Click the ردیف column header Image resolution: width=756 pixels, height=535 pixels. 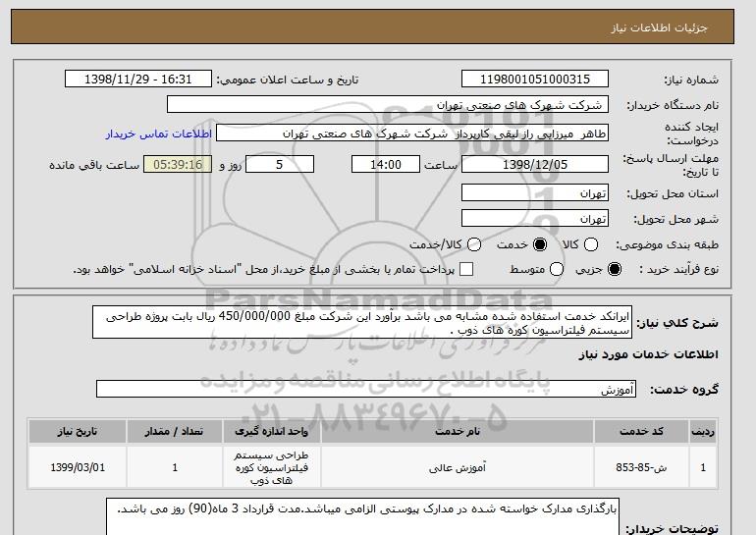tap(703, 431)
